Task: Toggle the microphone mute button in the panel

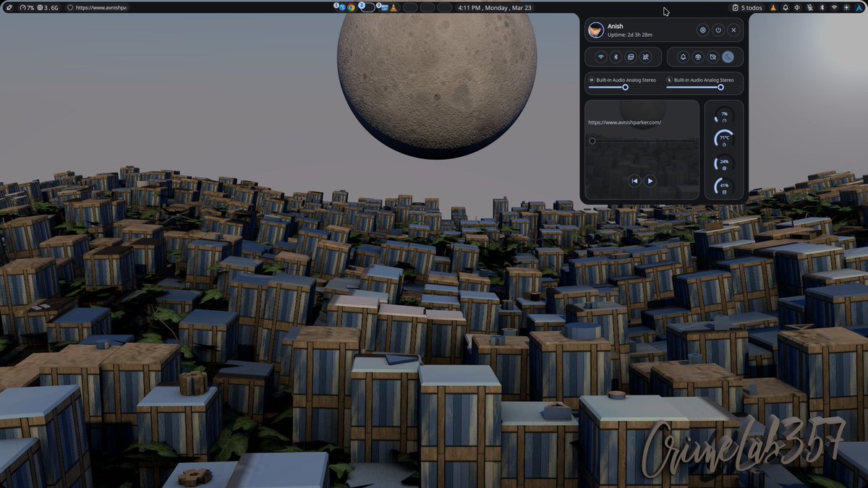Action: (x=646, y=56)
